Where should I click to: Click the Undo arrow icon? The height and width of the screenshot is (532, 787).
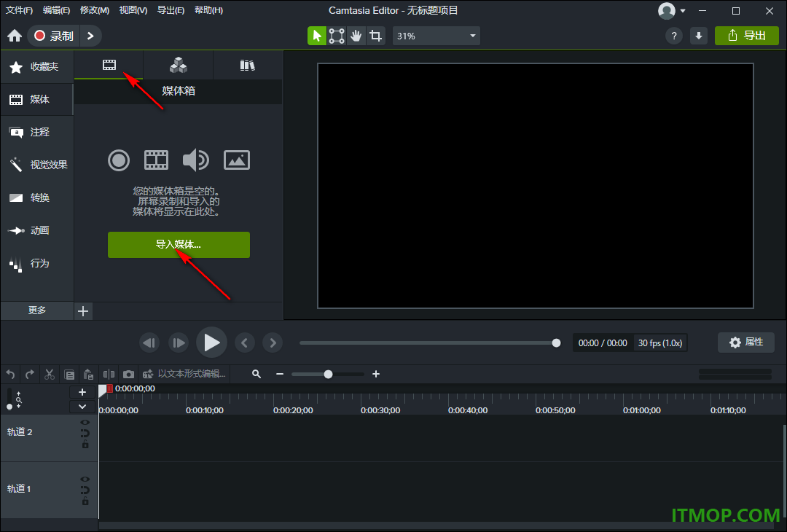(x=10, y=375)
